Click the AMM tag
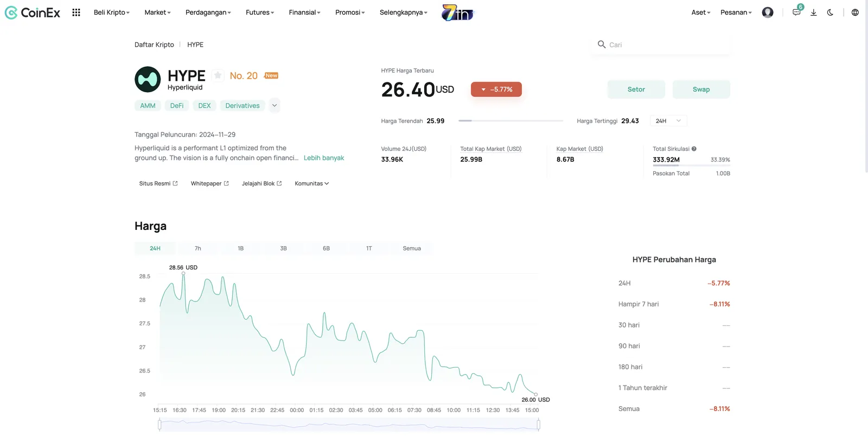Image resolution: width=868 pixels, height=436 pixels. pos(148,106)
